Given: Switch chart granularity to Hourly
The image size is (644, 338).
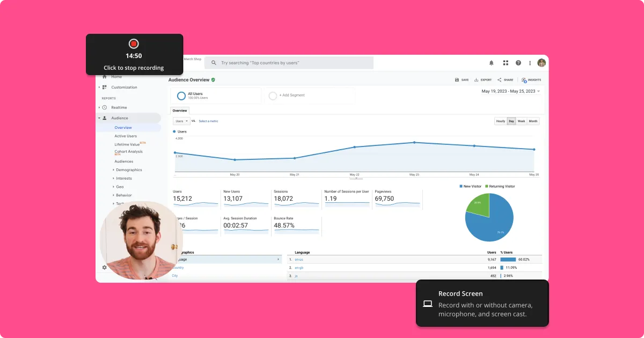Looking at the screenshot, I should pyautogui.click(x=500, y=121).
